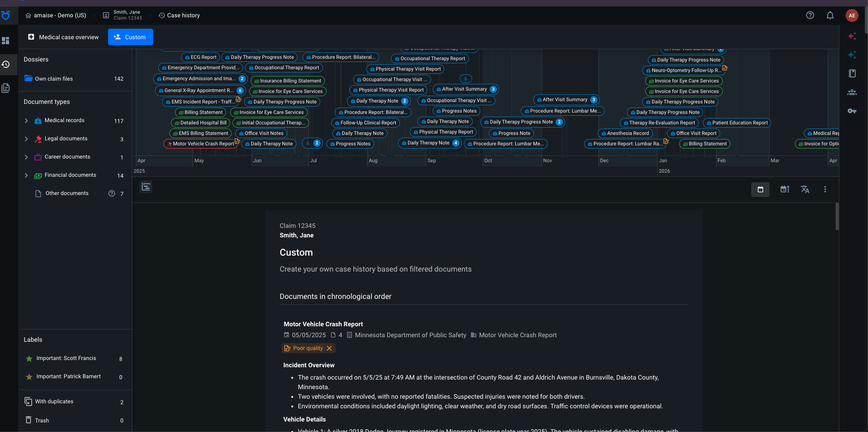868x432 pixels.
Task: Select the calendar view button
Action: (x=760, y=190)
